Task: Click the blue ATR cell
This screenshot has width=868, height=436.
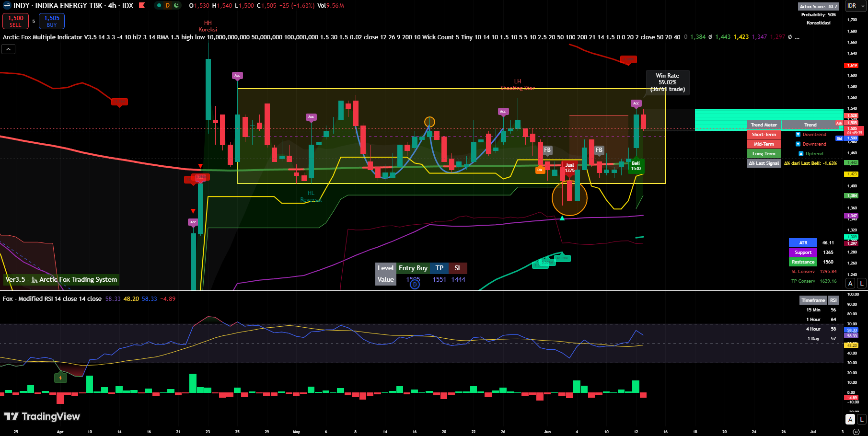Action: (803, 243)
